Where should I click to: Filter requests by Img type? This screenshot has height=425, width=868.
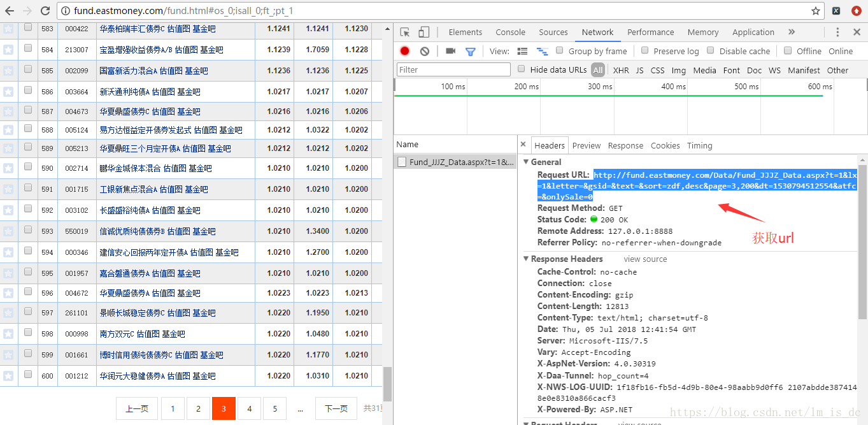(x=679, y=70)
